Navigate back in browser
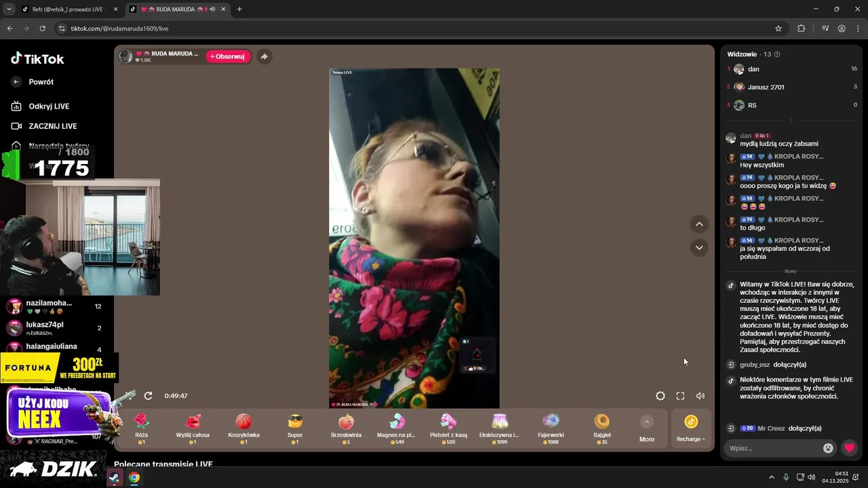 [9, 28]
